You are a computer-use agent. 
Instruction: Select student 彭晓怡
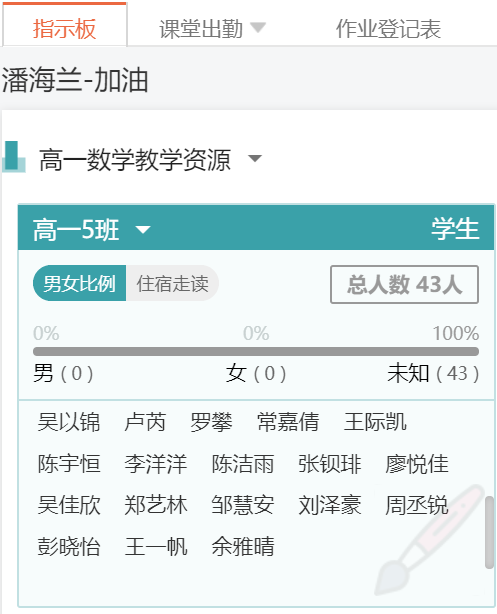tap(69, 546)
